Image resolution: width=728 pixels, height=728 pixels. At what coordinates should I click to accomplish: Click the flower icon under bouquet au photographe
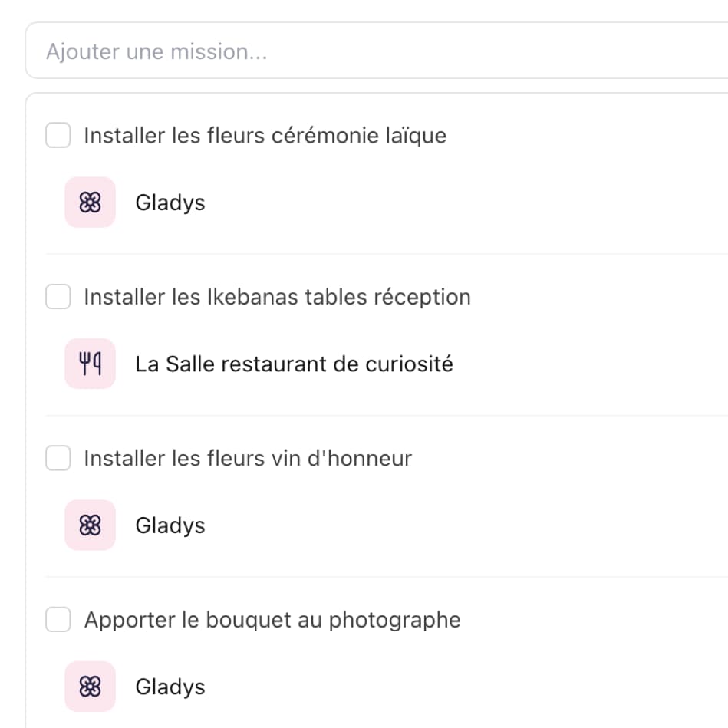click(x=90, y=687)
